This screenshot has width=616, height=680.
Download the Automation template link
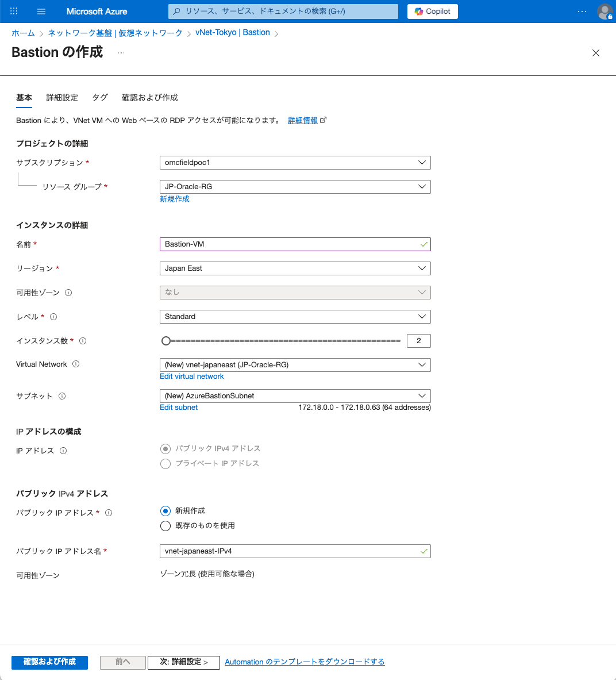coord(305,662)
